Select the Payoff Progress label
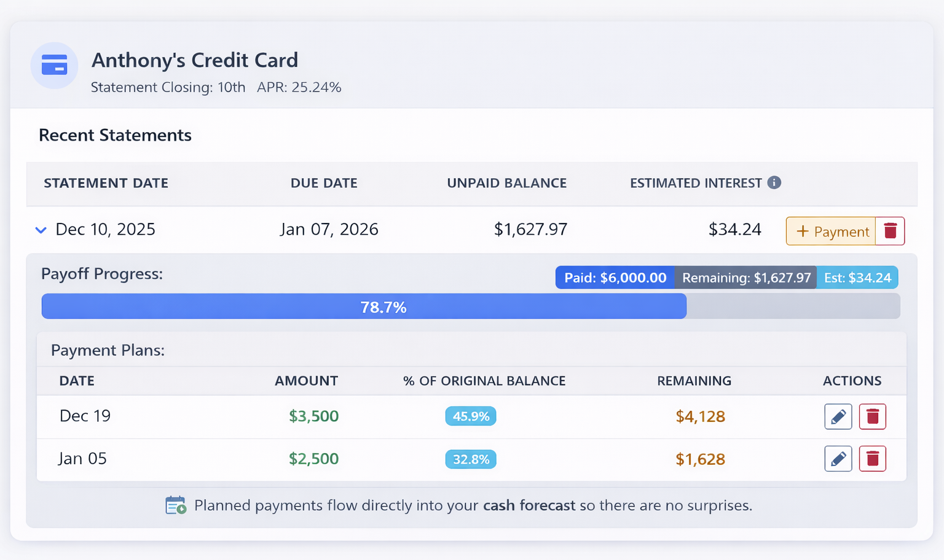Viewport: 944px width, 560px height. 102,274
